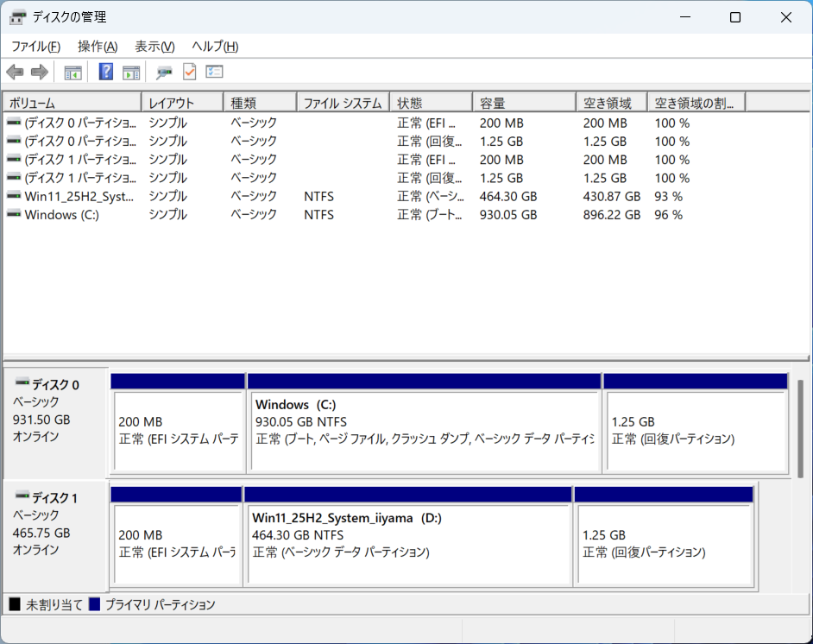Screen dimensions: 813x644
Task: Click the properties checkmark page icon
Action: 189,73
